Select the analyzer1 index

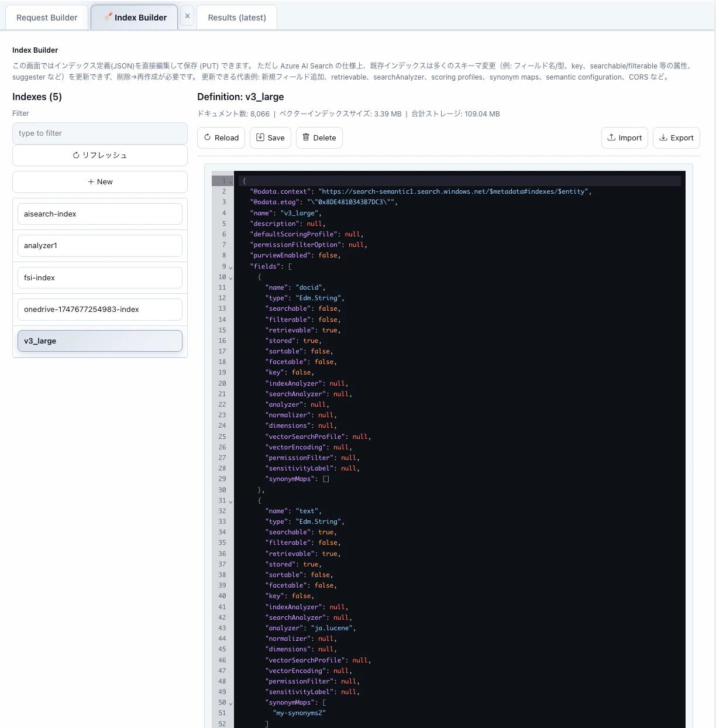[x=100, y=245]
